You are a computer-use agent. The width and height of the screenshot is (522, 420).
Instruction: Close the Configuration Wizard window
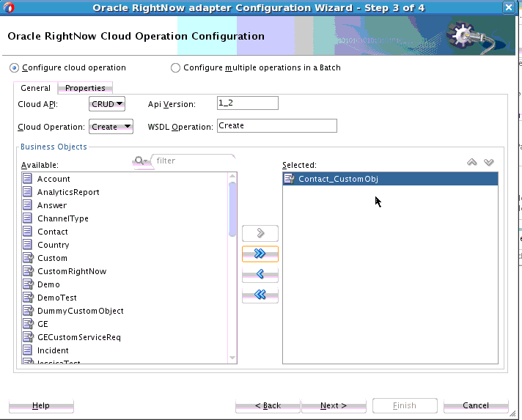click(x=509, y=7)
